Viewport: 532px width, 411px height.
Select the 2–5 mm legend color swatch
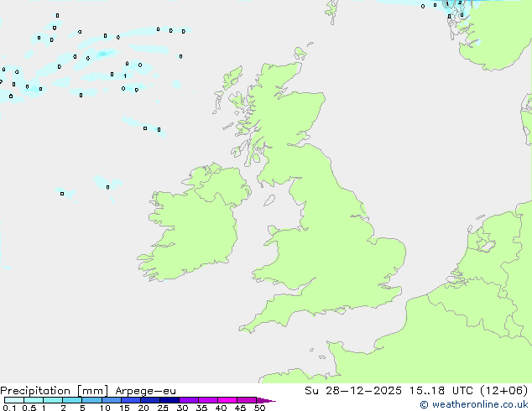coord(73,401)
